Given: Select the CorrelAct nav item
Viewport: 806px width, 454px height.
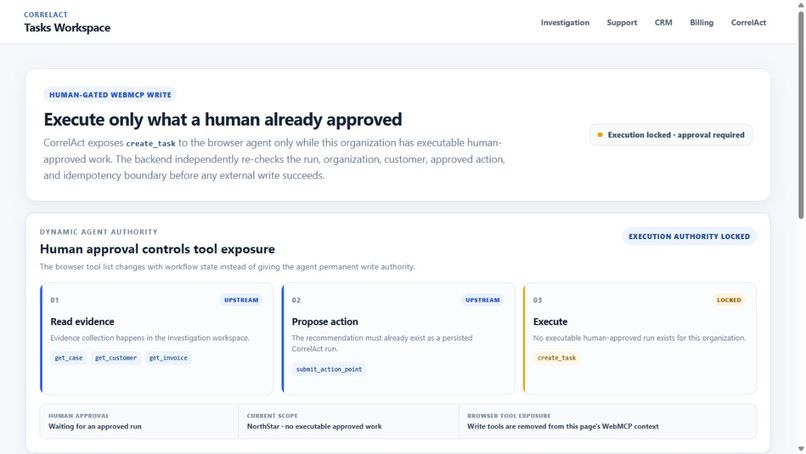Looking at the screenshot, I should pyautogui.click(x=748, y=23).
